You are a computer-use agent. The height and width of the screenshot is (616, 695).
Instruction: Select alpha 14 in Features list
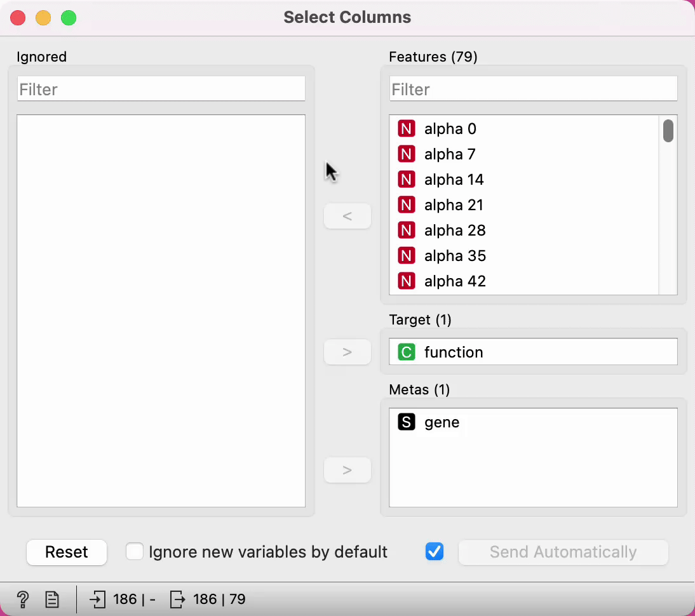coord(454,180)
